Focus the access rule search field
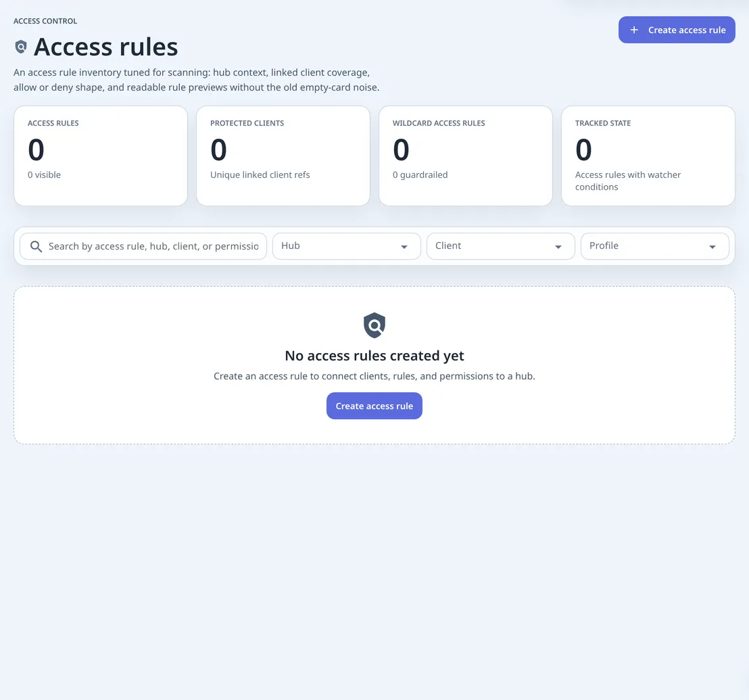The image size is (749, 700). click(x=143, y=246)
